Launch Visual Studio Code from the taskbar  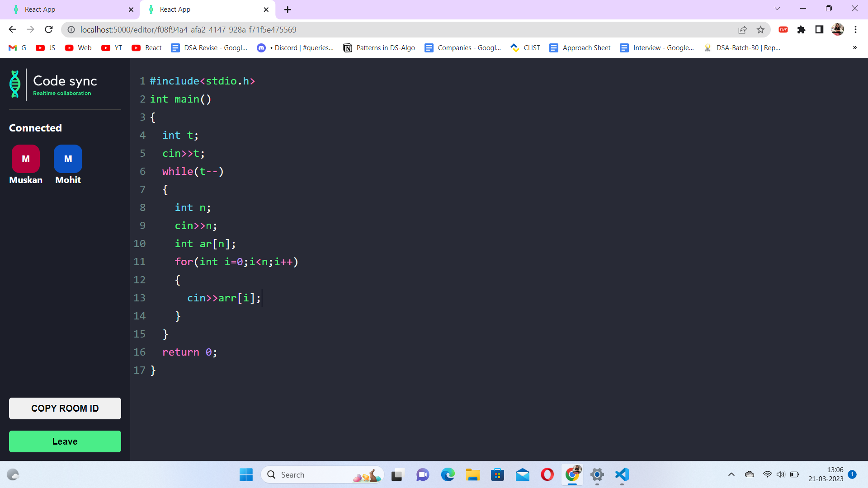[622, 475]
